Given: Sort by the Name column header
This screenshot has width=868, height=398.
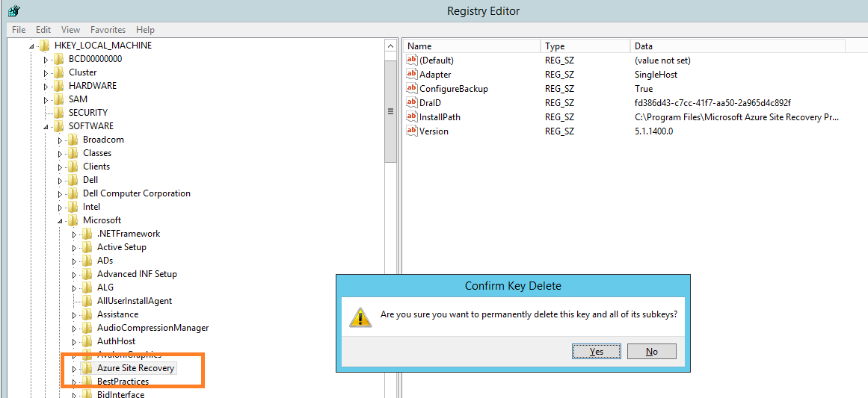Looking at the screenshot, I should [x=472, y=46].
